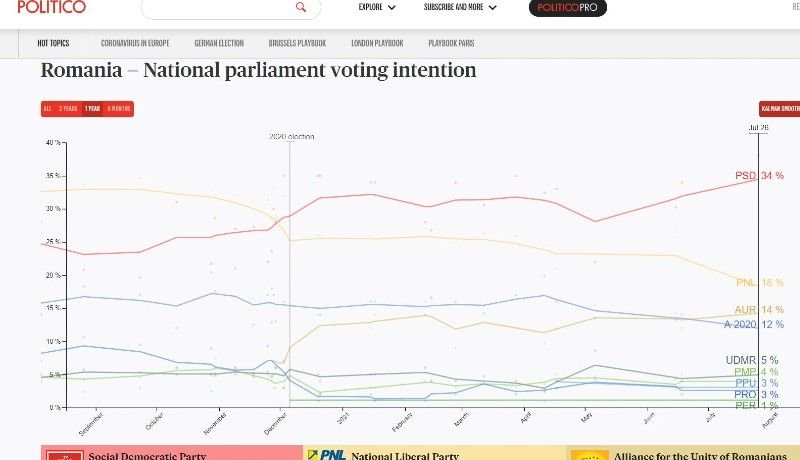The height and width of the screenshot is (460, 800).
Task: Open Coronavirus in Europe topic
Action: click(136, 44)
